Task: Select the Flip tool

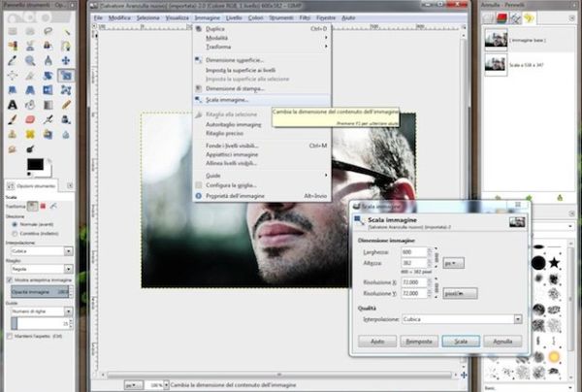Action: tap(48, 90)
